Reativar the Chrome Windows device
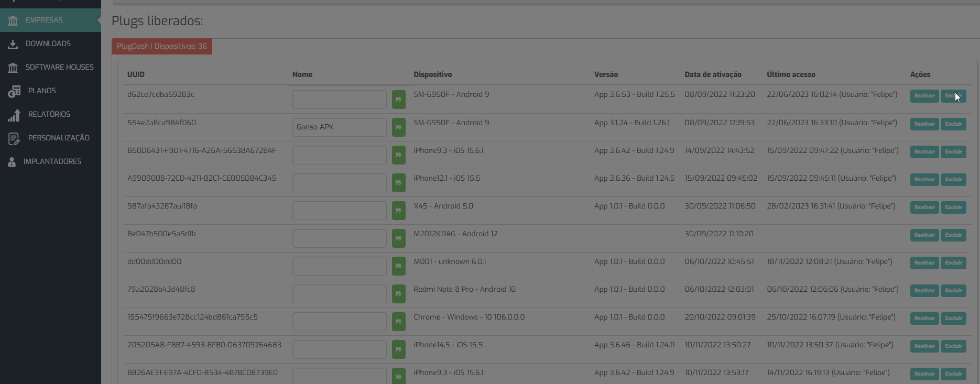 (x=924, y=319)
